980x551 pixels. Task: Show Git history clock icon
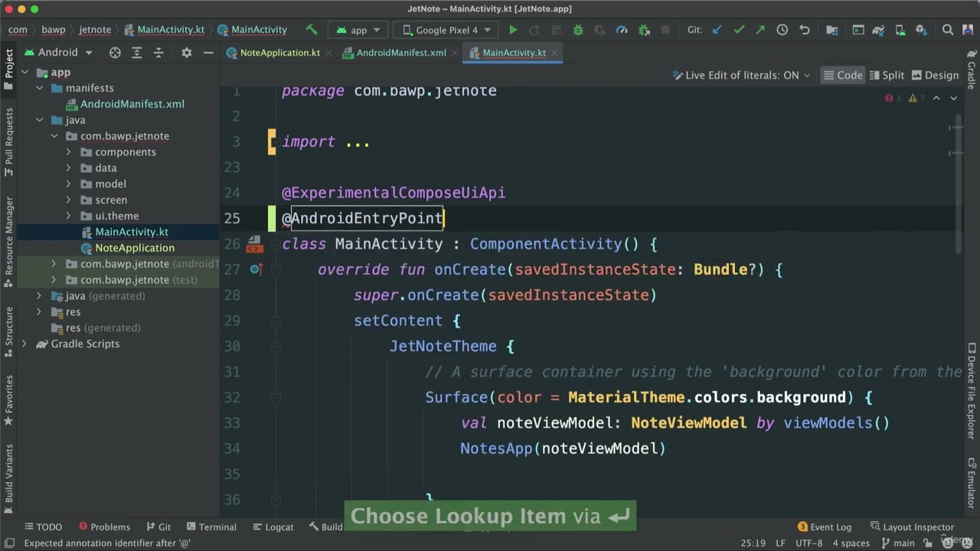[782, 30]
